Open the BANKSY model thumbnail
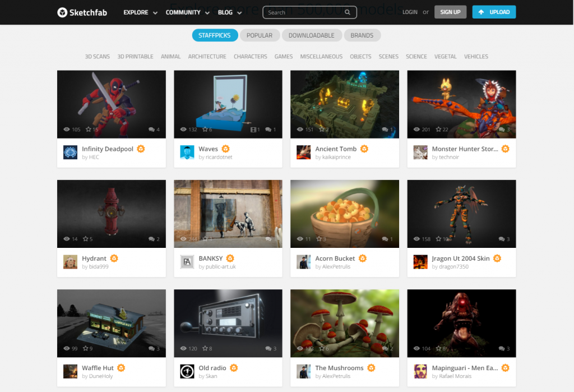Image resolution: width=574 pixels, height=392 pixels. click(x=228, y=214)
